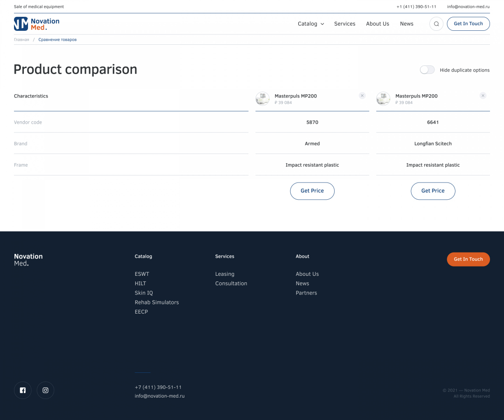
Task: Expand the Catalog dropdown menu
Action: (x=311, y=24)
